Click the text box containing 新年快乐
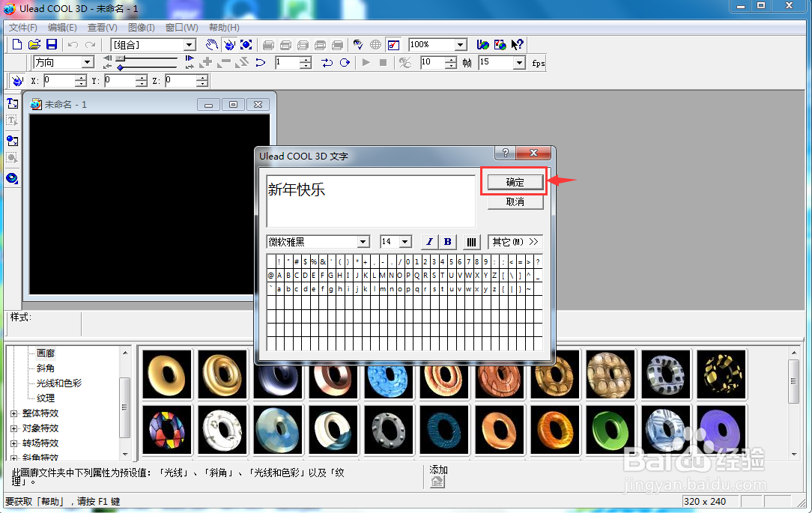Screen dimensions: 812x513 pos(371,201)
